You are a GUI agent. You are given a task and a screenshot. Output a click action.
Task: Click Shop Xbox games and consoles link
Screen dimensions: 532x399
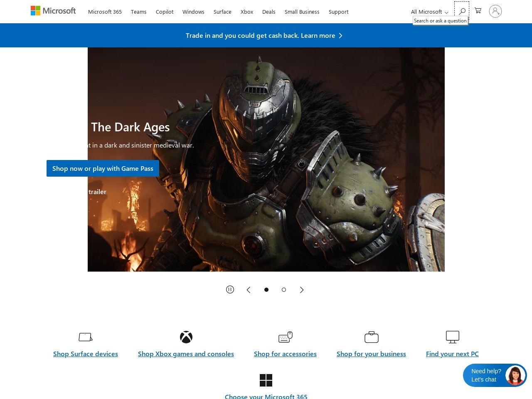pyautogui.click(x=186, y=354)
